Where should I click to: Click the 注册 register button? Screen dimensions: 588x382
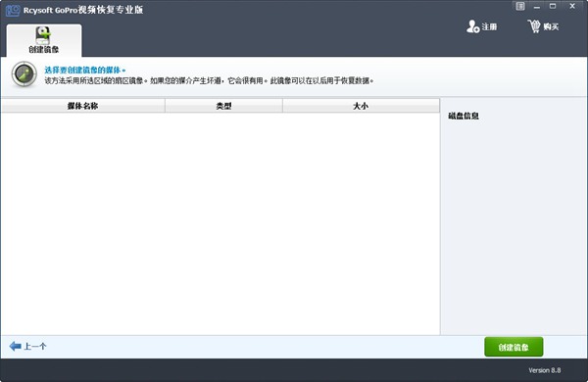[x=482, y=26]
